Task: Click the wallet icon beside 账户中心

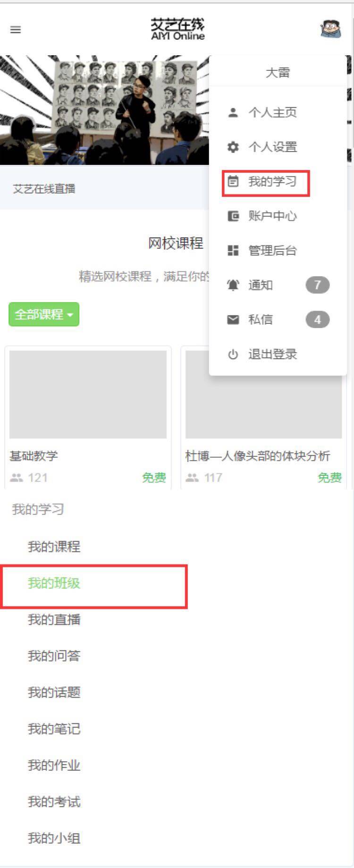Action: click(233, 216)
